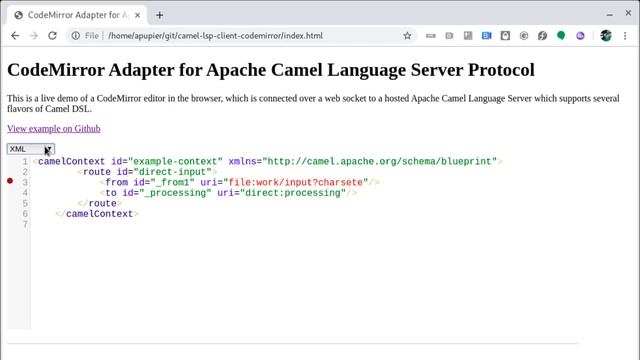Click the swirl extension icon left of the green circle
This screenshot has height=360, width=640.
[542, 36]
